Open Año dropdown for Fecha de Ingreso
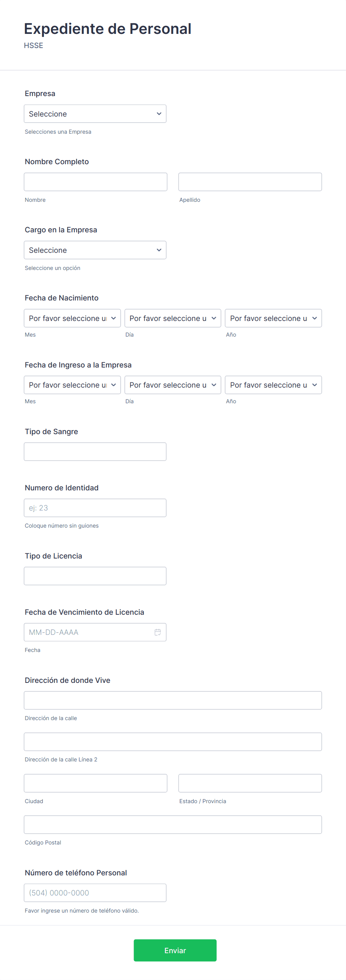 coord(273,385)
